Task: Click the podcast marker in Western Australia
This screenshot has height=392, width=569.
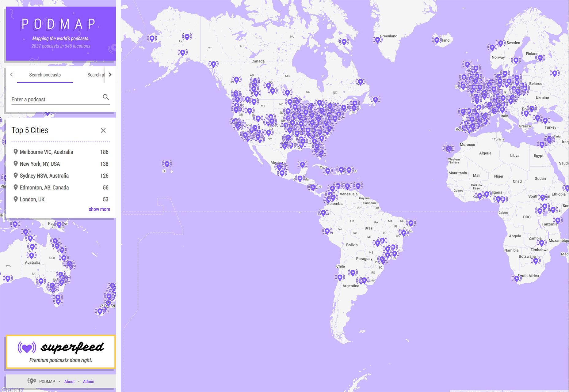Action: (x=8, y=278)
